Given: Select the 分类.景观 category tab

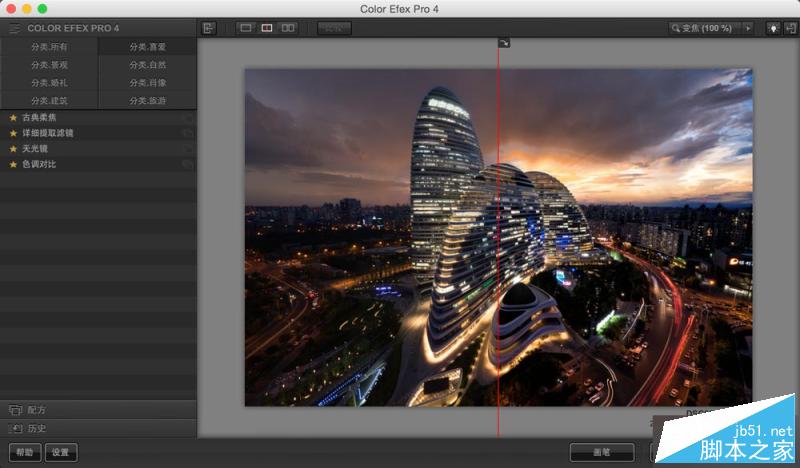Looking at the screenshot, I should (x=49, y=65).
